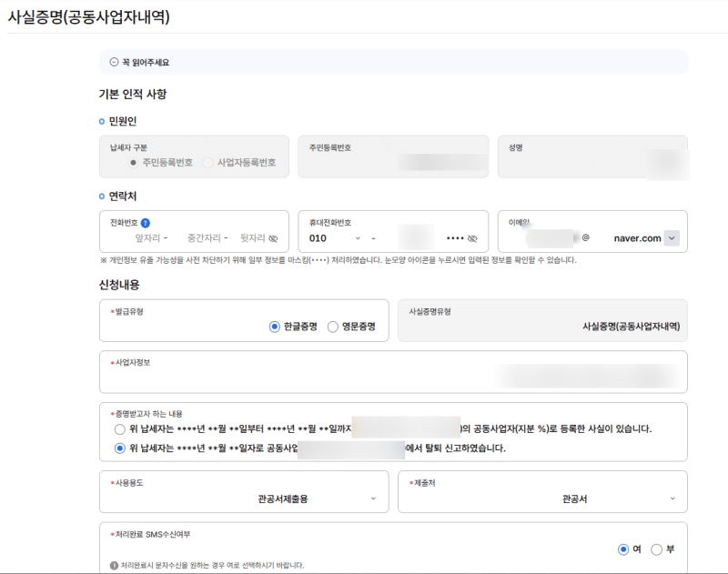This screenshot has width=728, height=574.
Task: Open the naver.com email domain dropdown
Action: 672,238
